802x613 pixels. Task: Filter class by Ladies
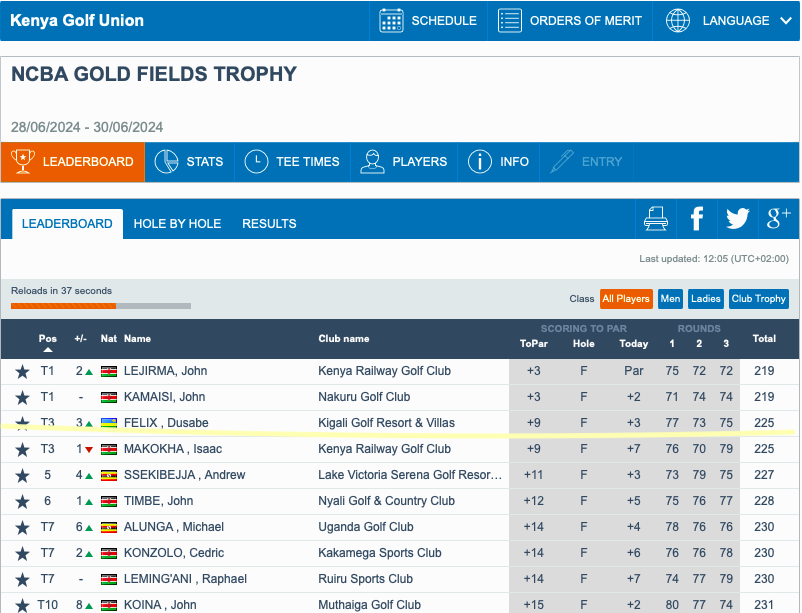(706, 299)
